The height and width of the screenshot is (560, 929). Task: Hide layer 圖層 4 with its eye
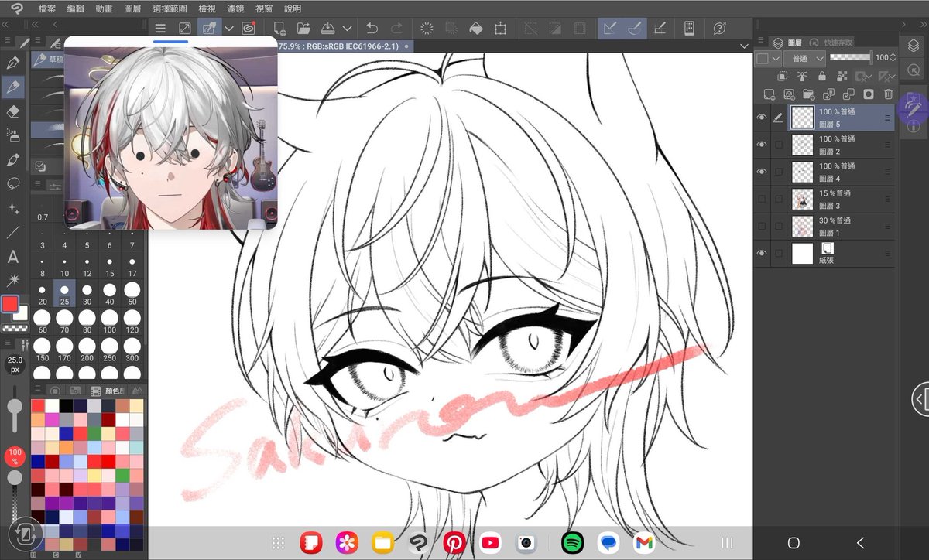762,172
